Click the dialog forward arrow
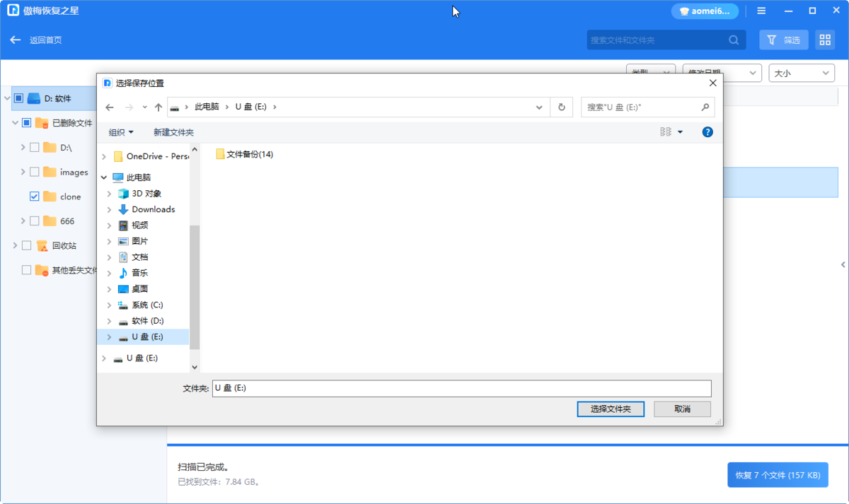The image size is (849, 504). point(129,107)
